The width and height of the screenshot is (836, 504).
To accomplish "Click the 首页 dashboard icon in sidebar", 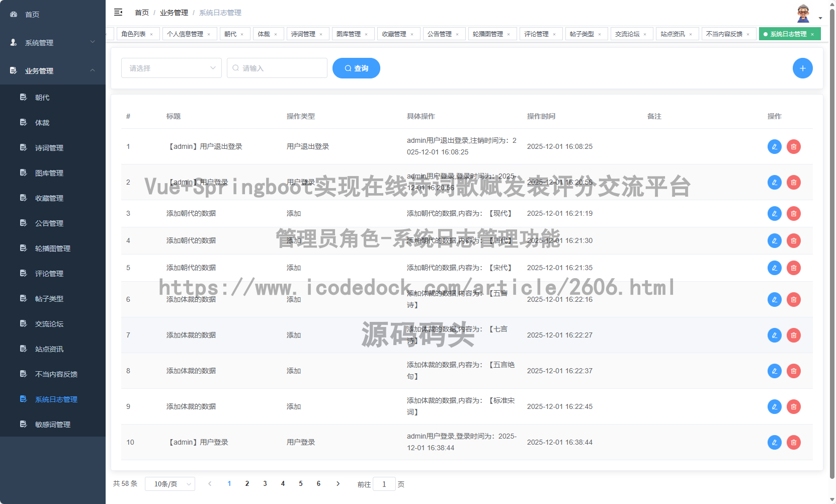I will [x=13, y=14].
